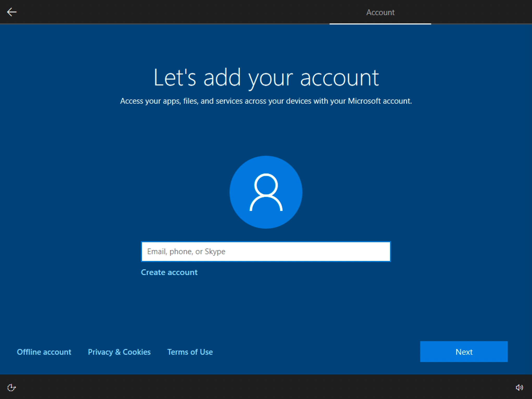Click the Account progress indicator bar
This screenshot has width=532, height=399.
tap(379, 23)
